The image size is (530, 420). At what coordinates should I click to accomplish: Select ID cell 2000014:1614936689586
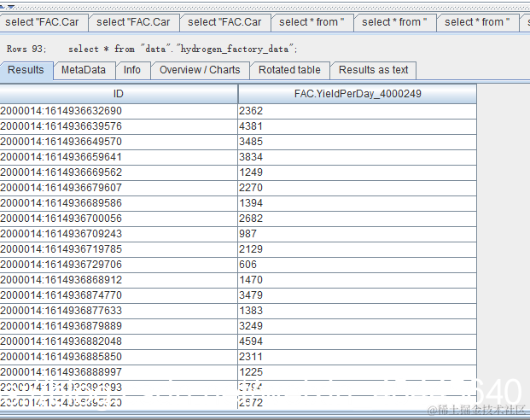tap(119, 203)
